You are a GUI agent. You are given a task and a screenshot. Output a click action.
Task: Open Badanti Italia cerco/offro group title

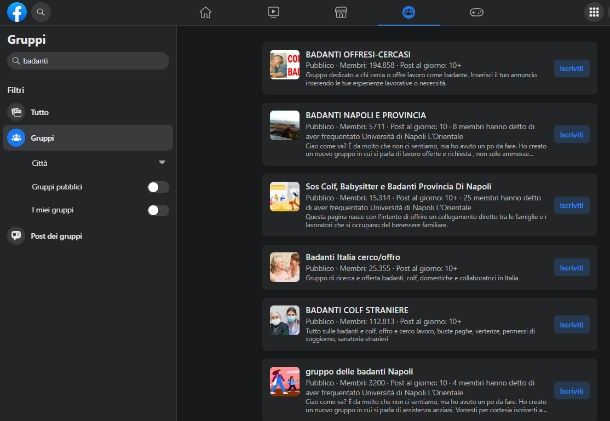click(353, 257)
